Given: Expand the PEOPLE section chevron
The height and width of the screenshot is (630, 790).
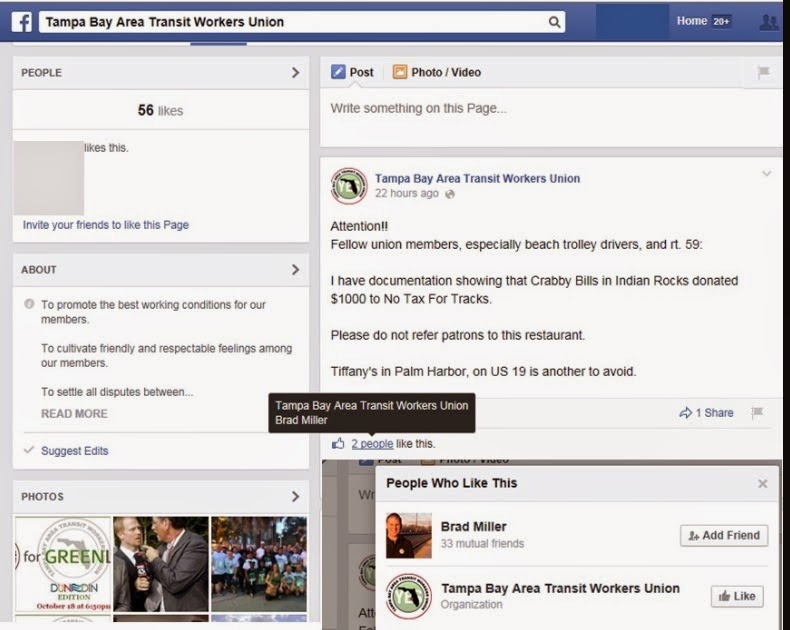Looking at the screenshot, I should 295,73.
